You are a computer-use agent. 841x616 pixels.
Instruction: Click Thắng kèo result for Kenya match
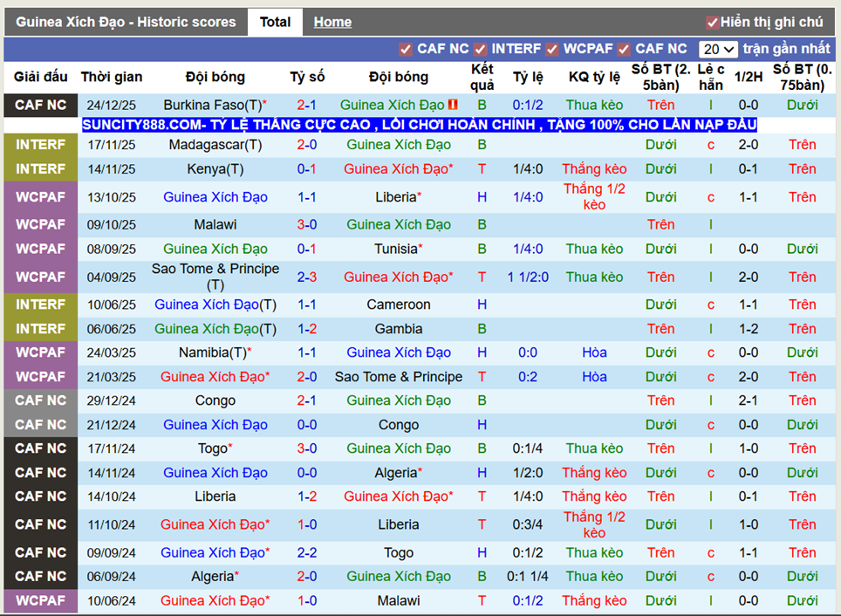(x=594, y=169)
